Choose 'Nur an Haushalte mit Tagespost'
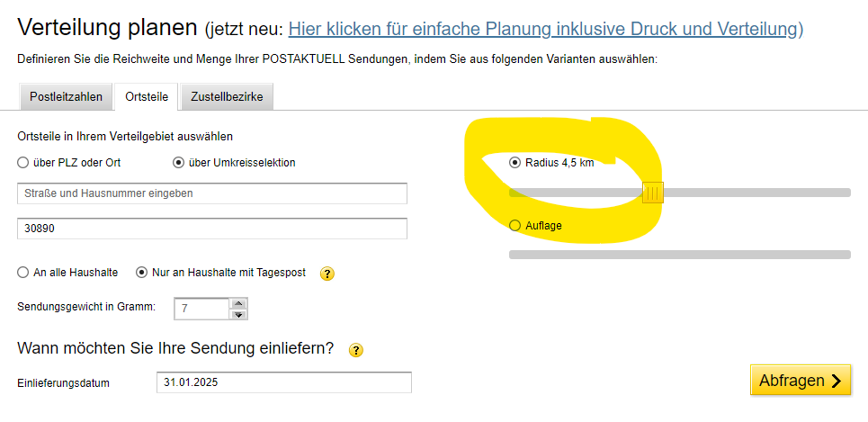Viewport: 868px width, 422px height. 142,273
